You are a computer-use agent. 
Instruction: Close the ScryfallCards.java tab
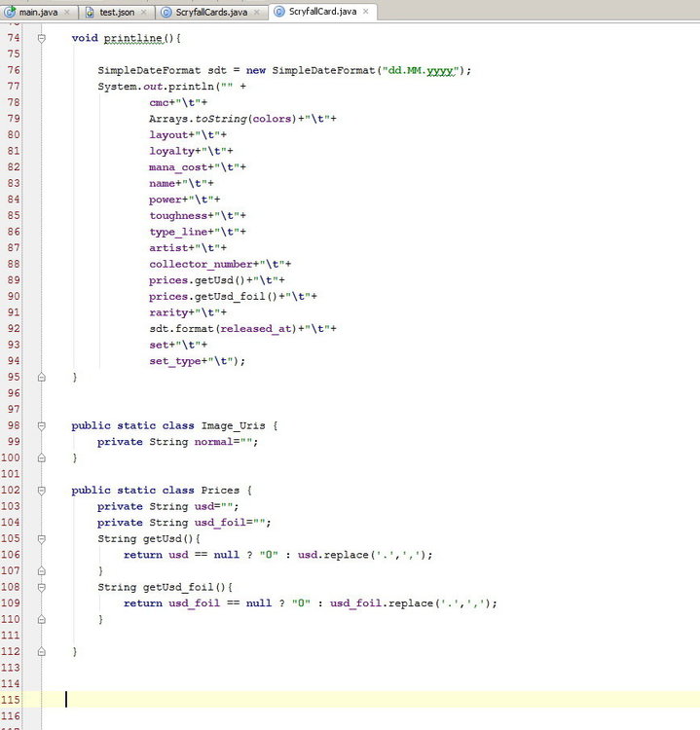pyautogui.click(x=256, y=12)
